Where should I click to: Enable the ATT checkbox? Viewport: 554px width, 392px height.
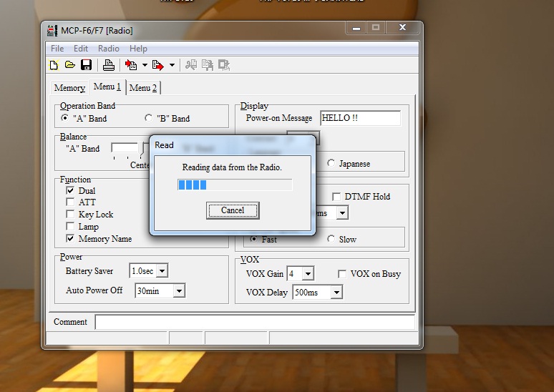[x=70, y=202]
